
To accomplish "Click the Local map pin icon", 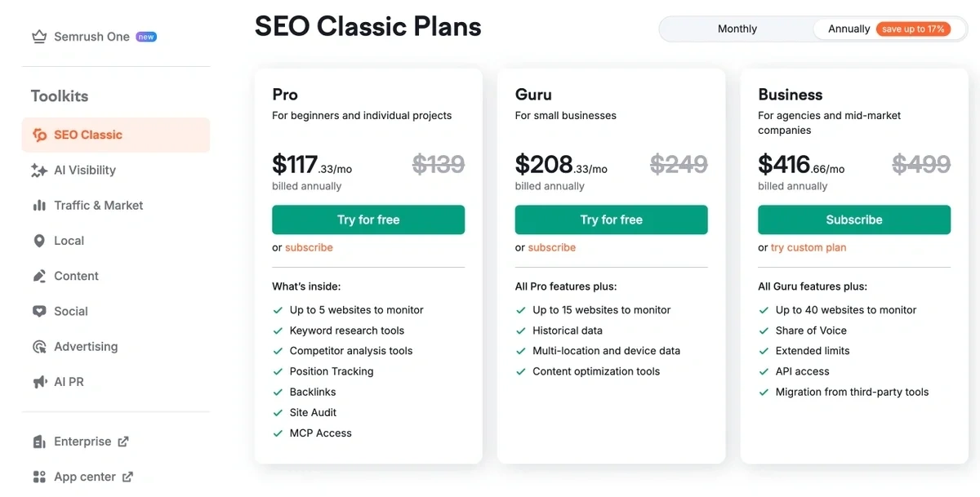I will (39, 241).
